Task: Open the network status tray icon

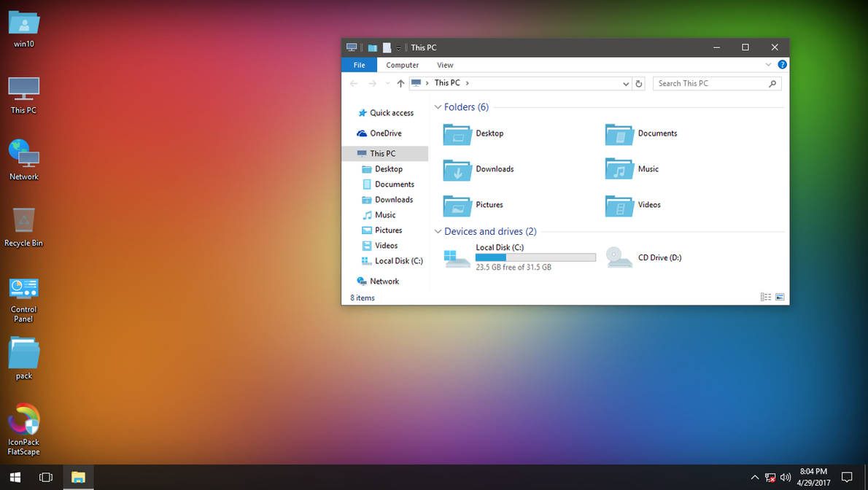Action: 770,478
